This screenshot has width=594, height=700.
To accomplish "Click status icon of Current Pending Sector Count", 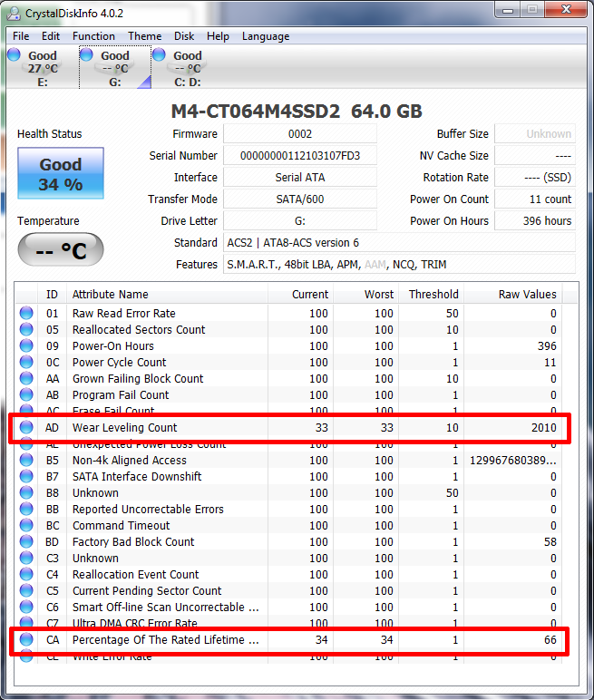I will (26, 590).
